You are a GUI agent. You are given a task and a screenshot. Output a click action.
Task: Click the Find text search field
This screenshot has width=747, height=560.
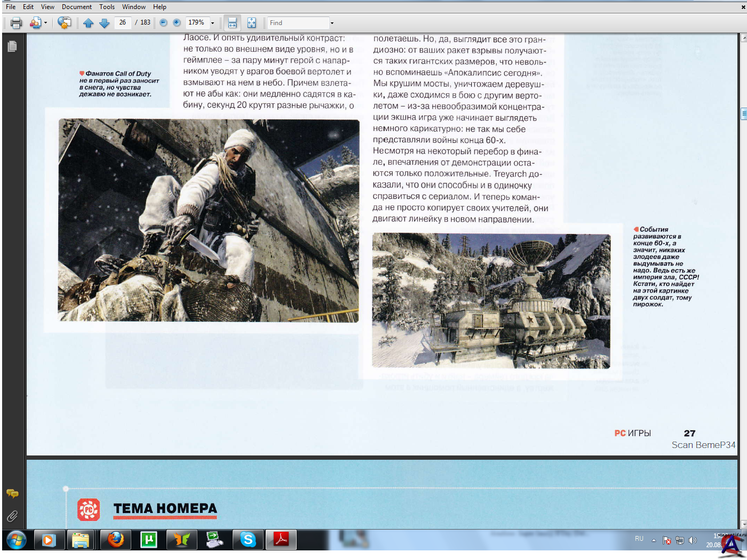click(298, 23)
